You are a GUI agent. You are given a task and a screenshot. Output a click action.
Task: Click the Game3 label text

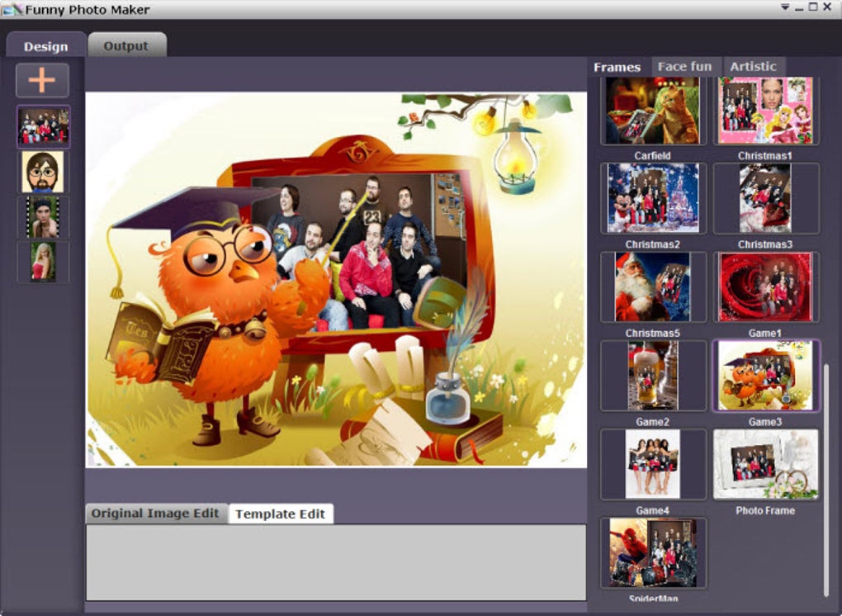(x=765, y=422)
